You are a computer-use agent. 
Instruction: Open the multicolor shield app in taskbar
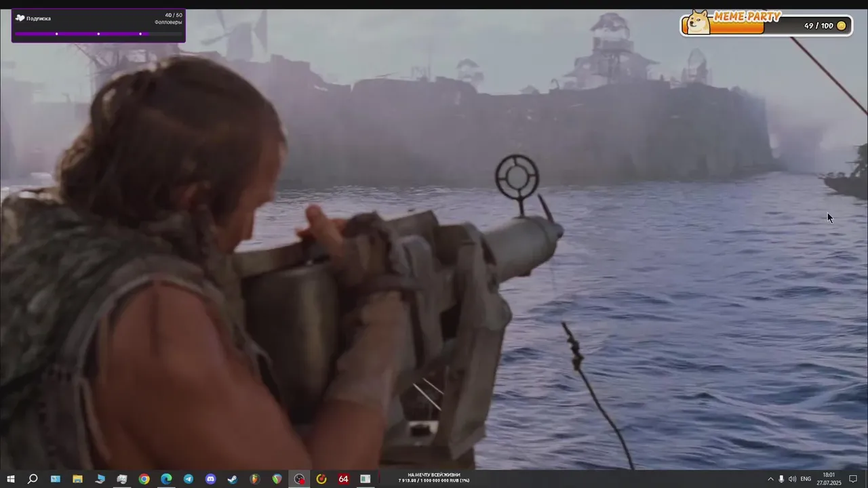[277, 479]
